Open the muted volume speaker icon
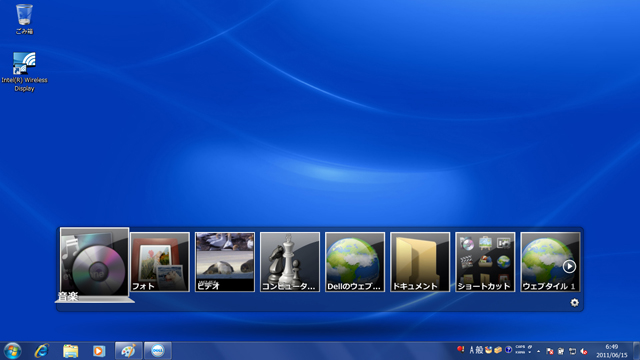640x360 pixels. click(x=584, y=351)
